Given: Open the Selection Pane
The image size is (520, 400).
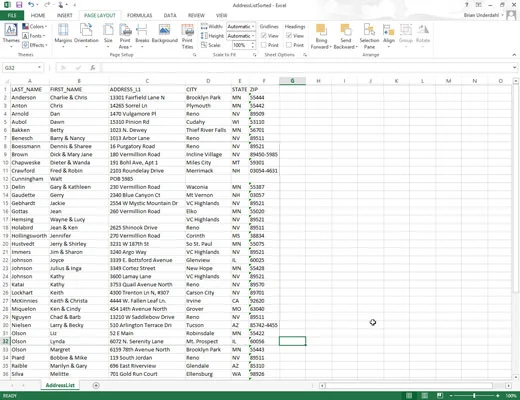Looking at the screenshot, I should click(x=369, y=36).
